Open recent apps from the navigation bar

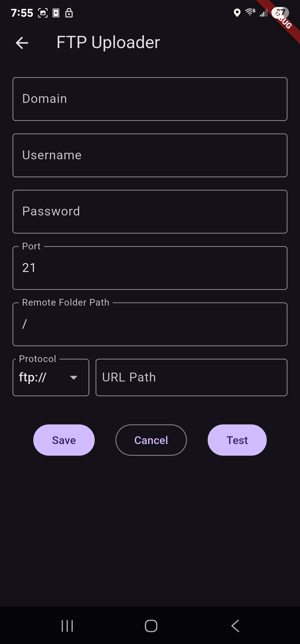point(67,626)
